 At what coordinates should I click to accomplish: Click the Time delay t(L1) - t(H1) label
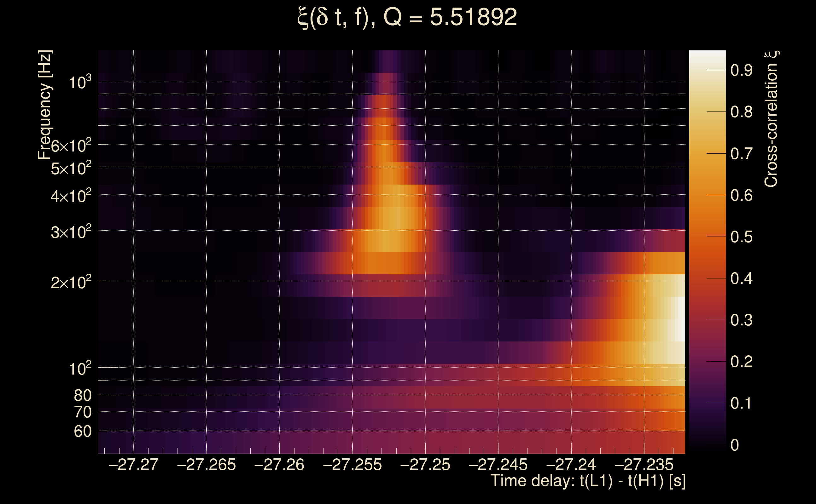tap(588, 481)
